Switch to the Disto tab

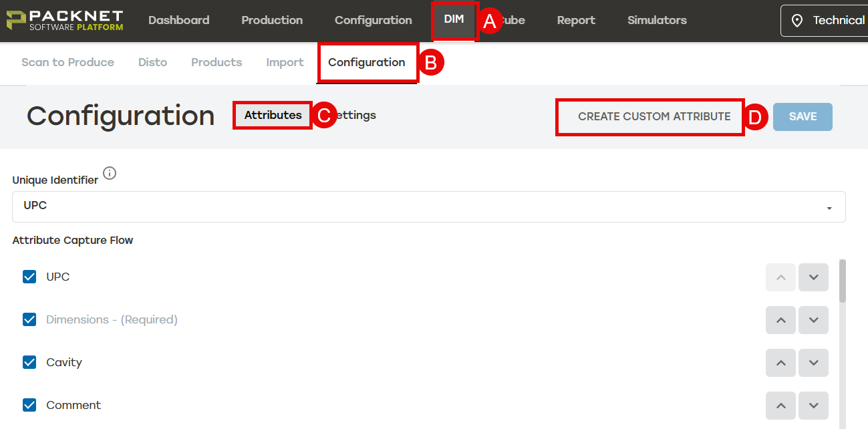[x=152, y=62]
